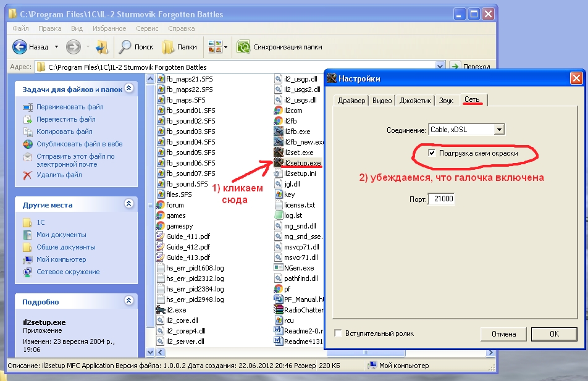The height and width of the screenshot is (381, 588).
Task: Toggle the 'Подгрузка схем окраски' checkbox
Action: coord(432,153)
